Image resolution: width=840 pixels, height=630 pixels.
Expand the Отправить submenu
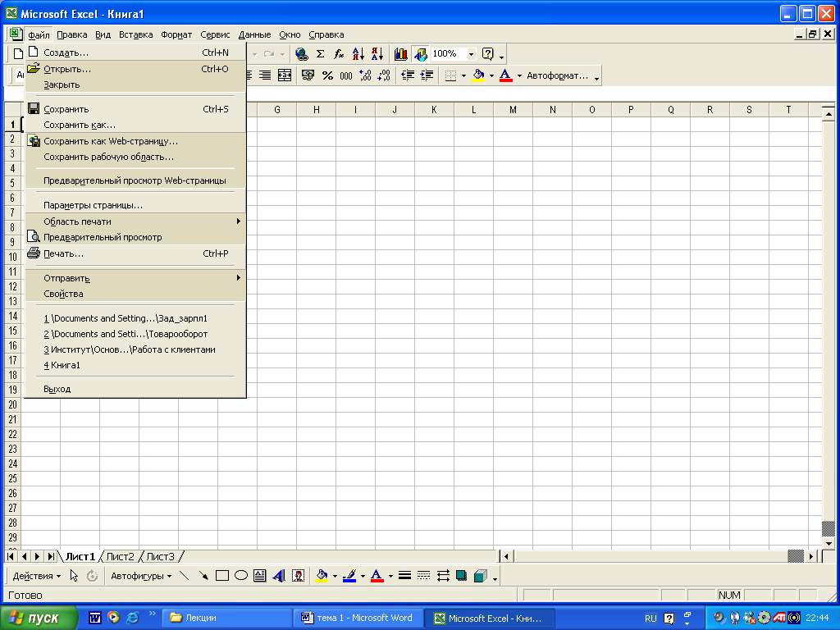tap(135, 278)
